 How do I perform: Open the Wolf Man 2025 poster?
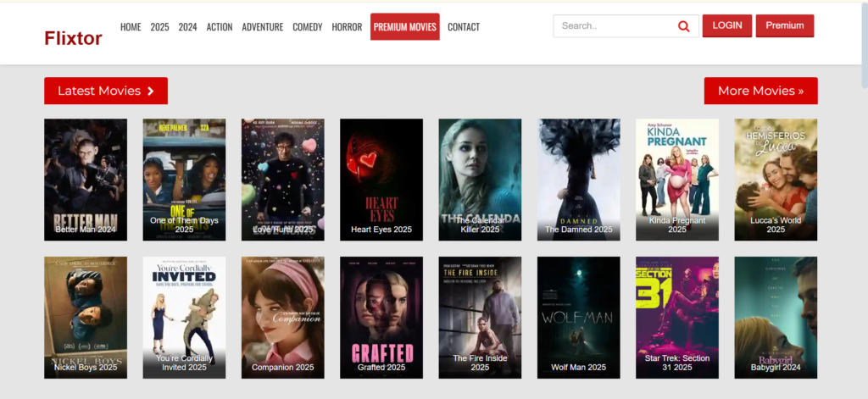[x=578, y=318]
